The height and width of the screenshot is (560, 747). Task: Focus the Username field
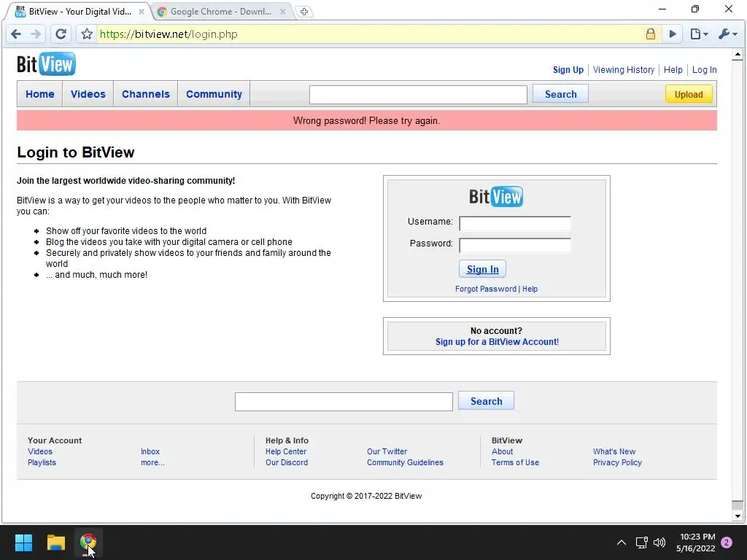click(514, 223)
